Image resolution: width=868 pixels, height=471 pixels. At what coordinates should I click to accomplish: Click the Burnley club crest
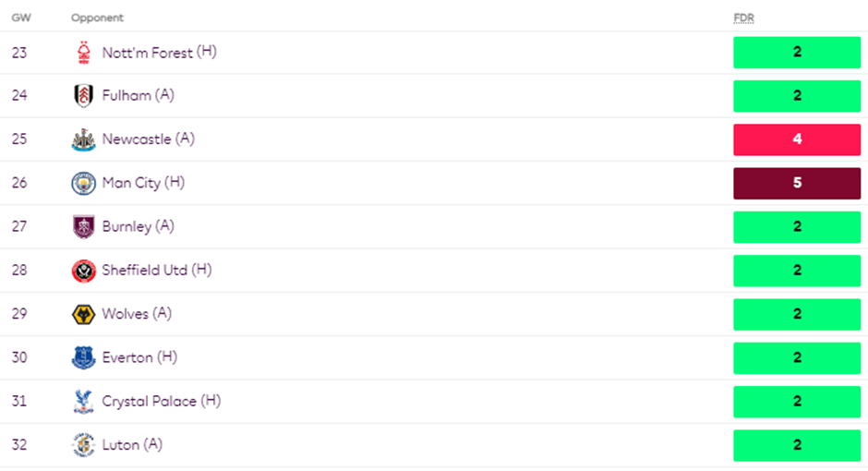click(x=84, y=226)
